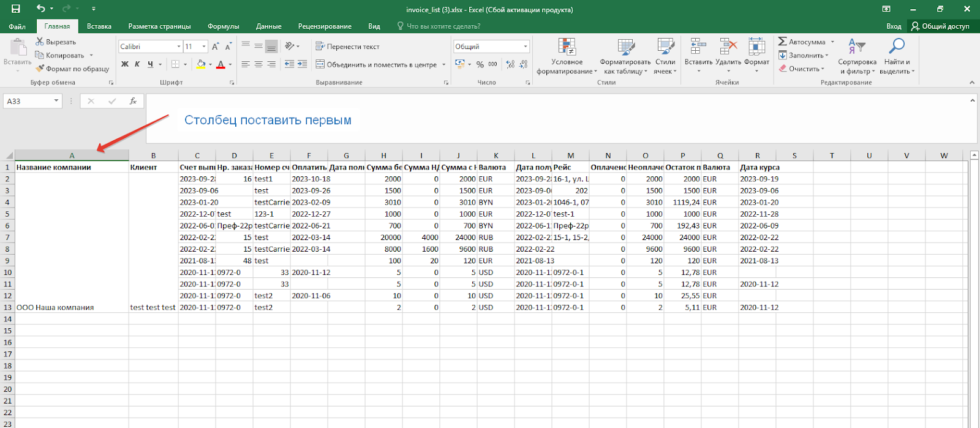This screenshot has width=980, height=428.
Task: Switch to Данные tab
Action: coord(269,26)
